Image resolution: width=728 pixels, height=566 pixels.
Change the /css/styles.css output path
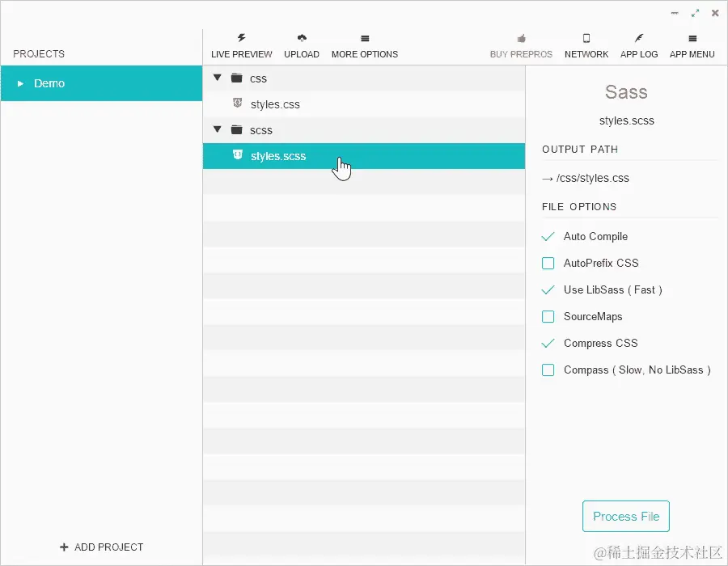point(592,178)
